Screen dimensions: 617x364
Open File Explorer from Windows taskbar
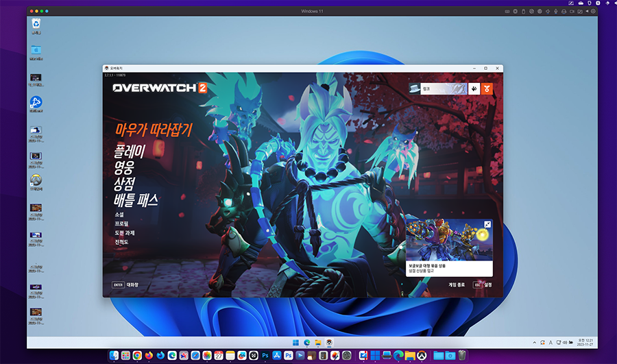(318, 343)
